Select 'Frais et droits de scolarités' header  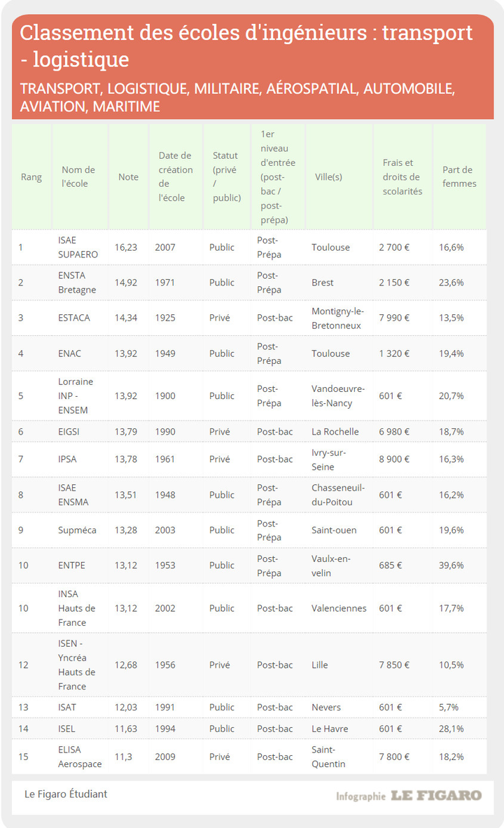(x=402, y=177)
